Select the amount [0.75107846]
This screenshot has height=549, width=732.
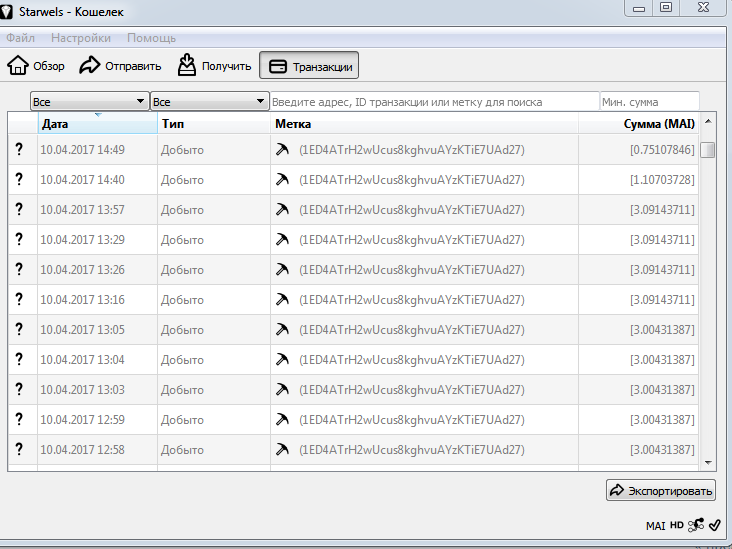[662, 150]
